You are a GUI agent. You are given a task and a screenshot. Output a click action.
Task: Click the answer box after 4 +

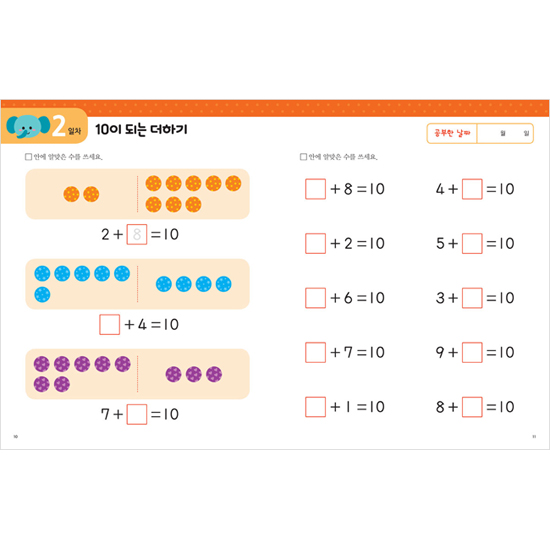(x=472, y=189)
